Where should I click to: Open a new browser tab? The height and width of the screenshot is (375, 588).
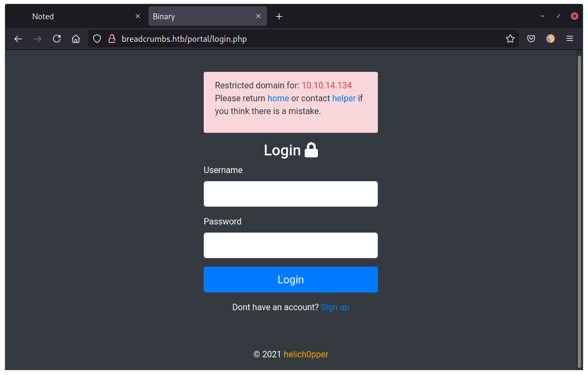279,17
